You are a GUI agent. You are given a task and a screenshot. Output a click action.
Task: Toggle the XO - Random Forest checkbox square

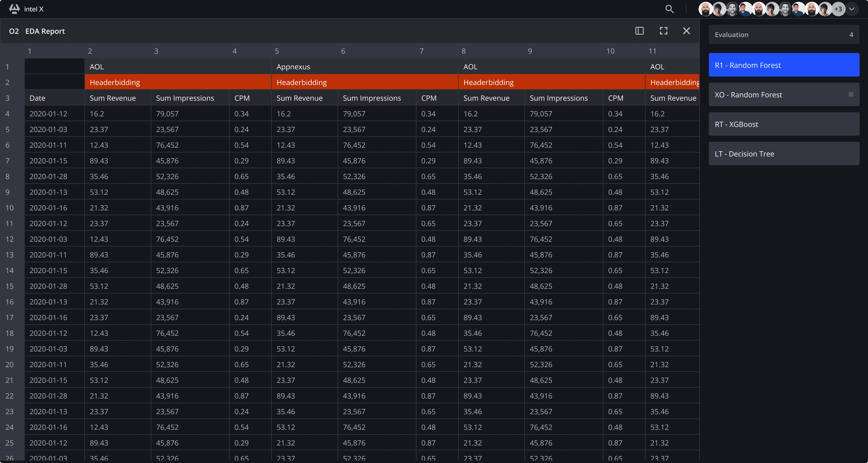coord(851,94)
